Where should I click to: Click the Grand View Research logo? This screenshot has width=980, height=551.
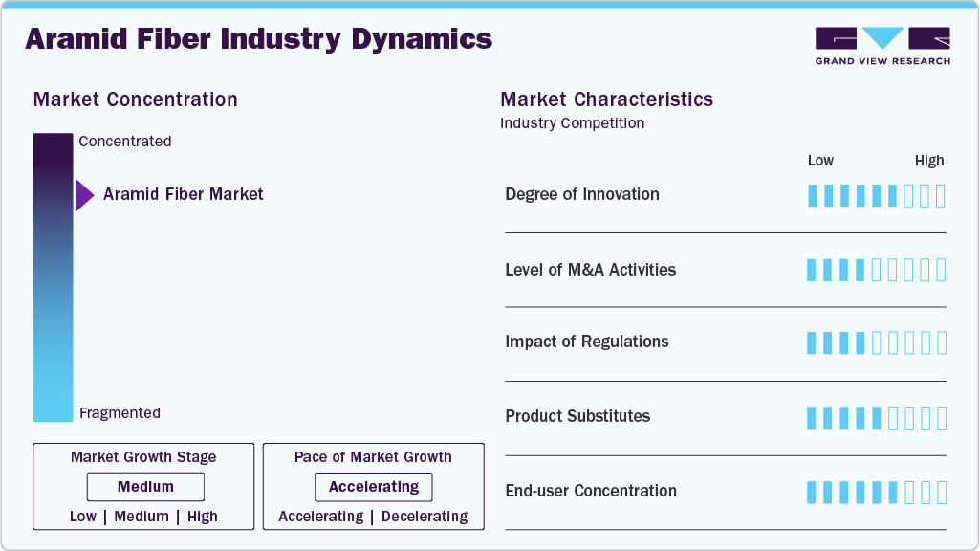click(882, 46)
